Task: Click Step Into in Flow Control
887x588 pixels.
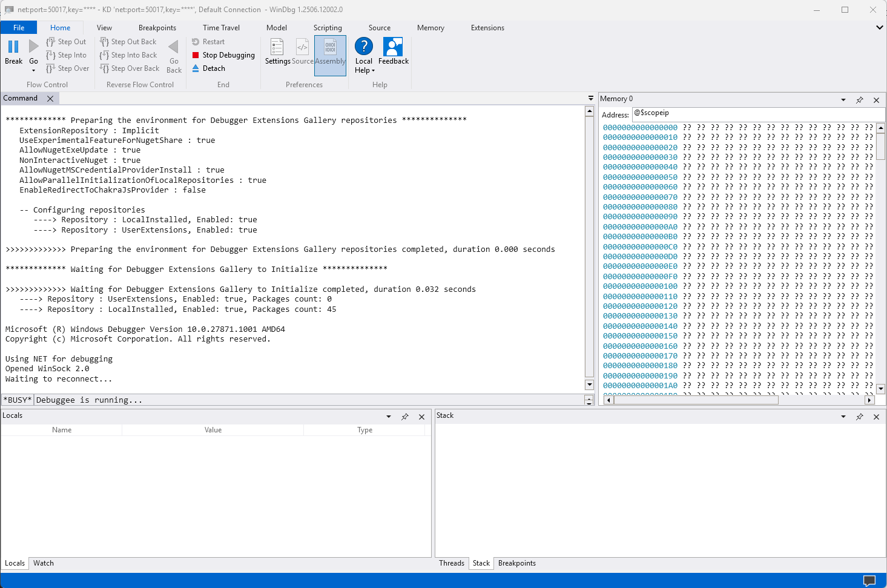Action: pos(66,55)
